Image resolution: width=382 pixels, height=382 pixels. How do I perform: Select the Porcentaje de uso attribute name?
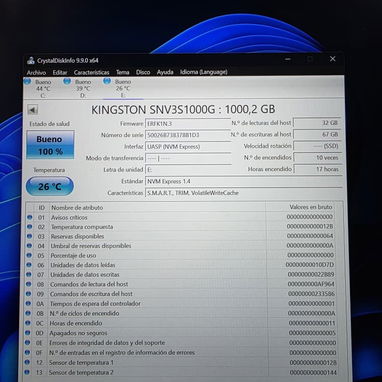click(x=73, y=255)
